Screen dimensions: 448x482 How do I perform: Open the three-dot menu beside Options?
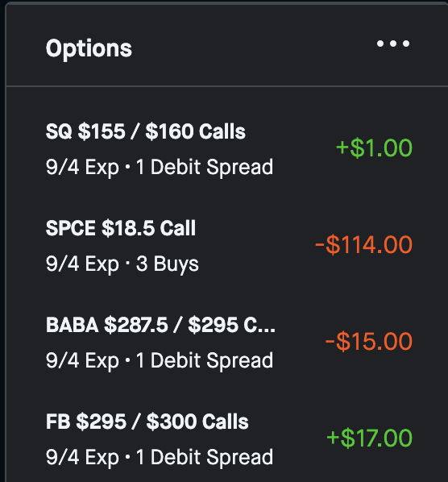(x=393, y=44)
